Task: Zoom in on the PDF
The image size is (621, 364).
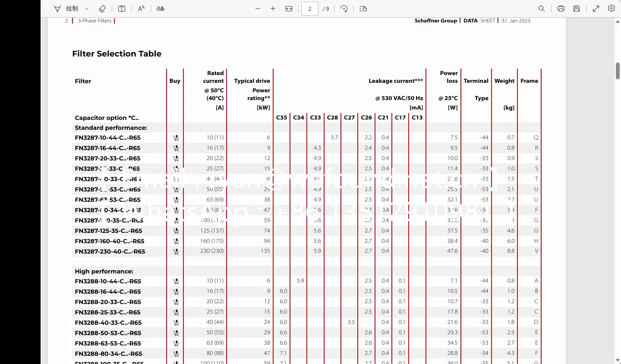Action: (x=273, y=9)
